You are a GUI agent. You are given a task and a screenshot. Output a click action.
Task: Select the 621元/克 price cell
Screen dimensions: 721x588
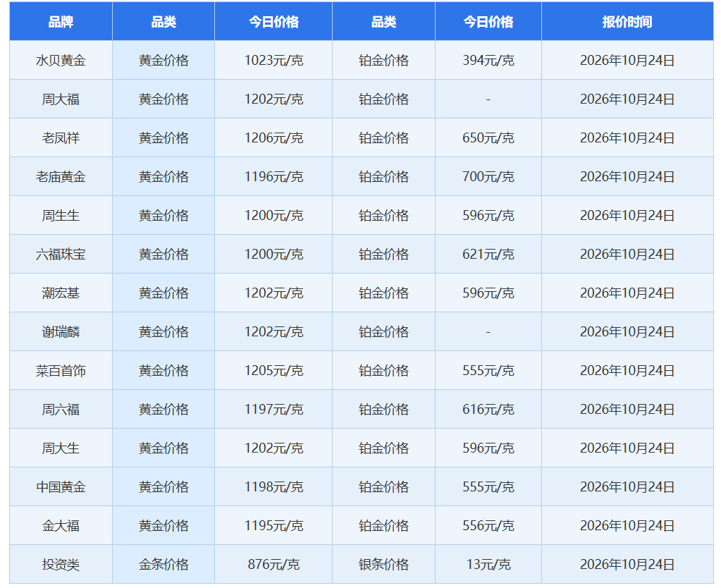click(488, 254)
